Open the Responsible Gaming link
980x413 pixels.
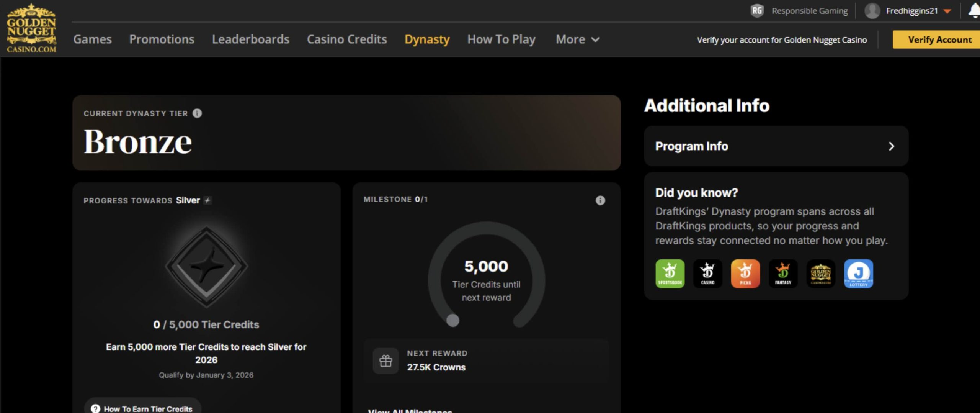click(810, 11)
